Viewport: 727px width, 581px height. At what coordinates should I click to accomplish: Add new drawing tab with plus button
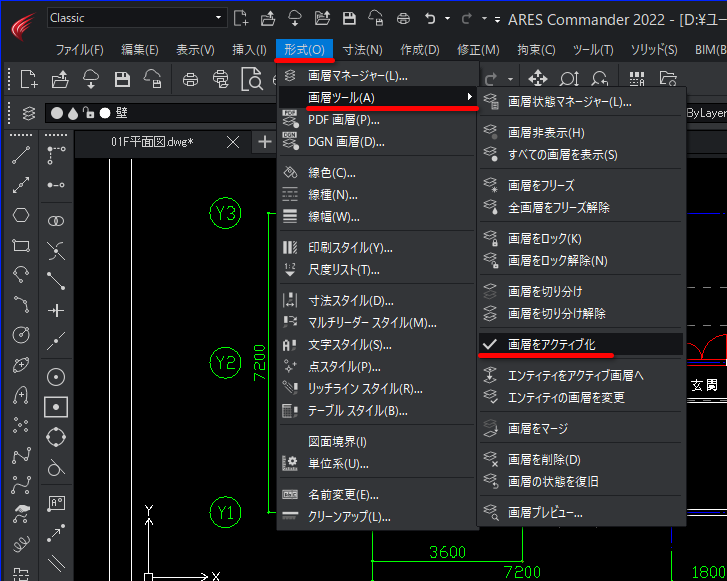pos(265,142)
